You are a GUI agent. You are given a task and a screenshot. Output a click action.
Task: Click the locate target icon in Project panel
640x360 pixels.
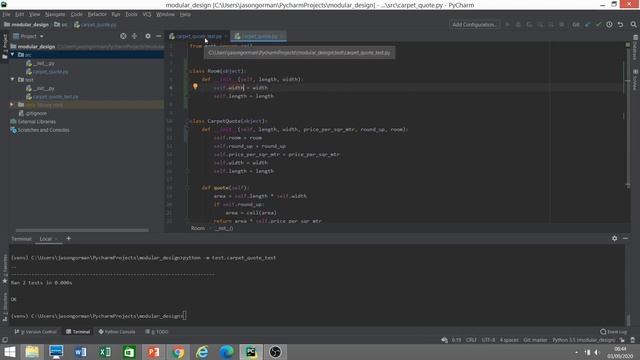pos(123,36)
